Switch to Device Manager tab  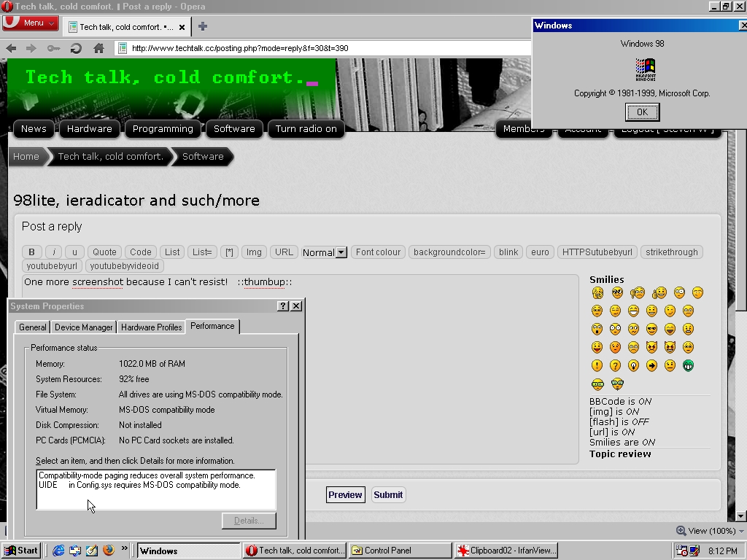pos(84,327)
